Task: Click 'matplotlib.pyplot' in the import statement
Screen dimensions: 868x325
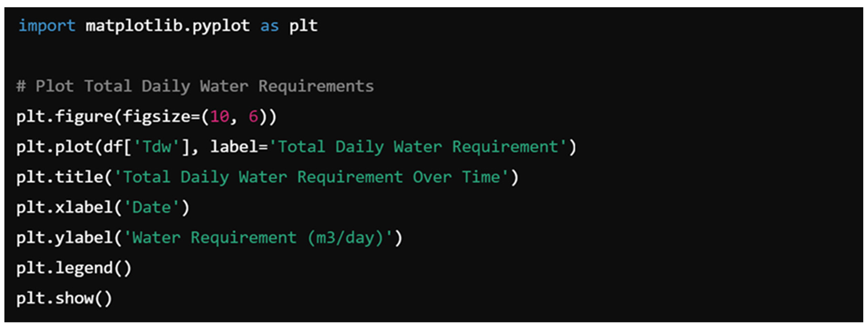Action: click(x=168, y=26)
